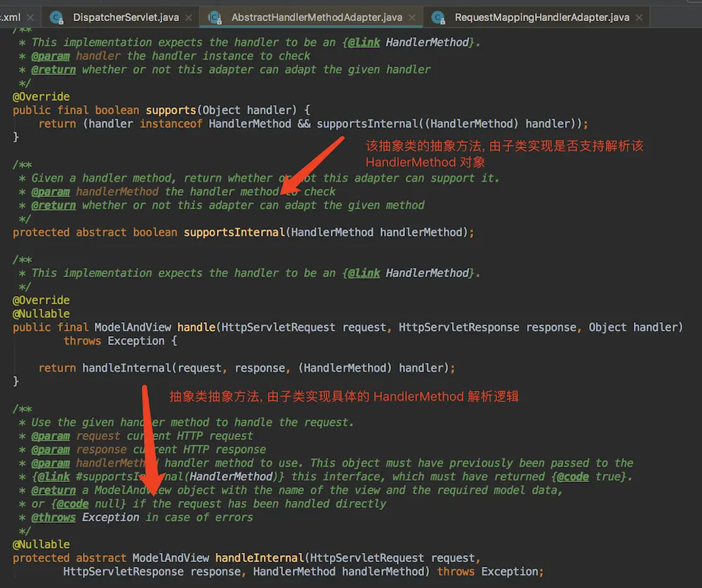Screen dimensions: 702x588
Task: Click the AbstractHandlerMethodAdapter.java tab's file icon
Action: coord(215,17)
